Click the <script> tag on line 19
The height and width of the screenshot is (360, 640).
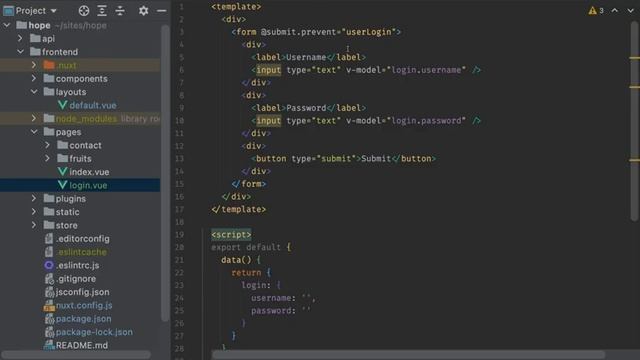click(x=231, y=234)
